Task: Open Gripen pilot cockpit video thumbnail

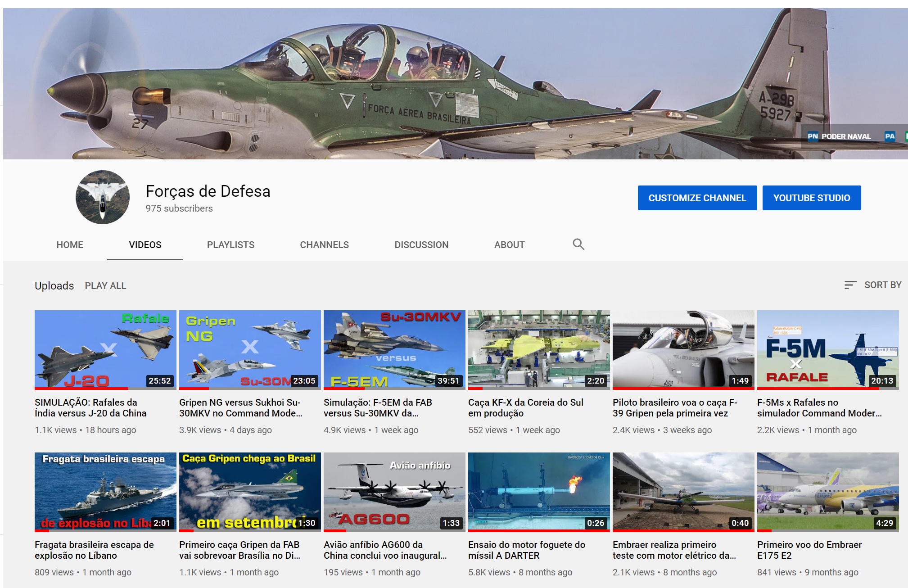Action: [x=683, y=350]
